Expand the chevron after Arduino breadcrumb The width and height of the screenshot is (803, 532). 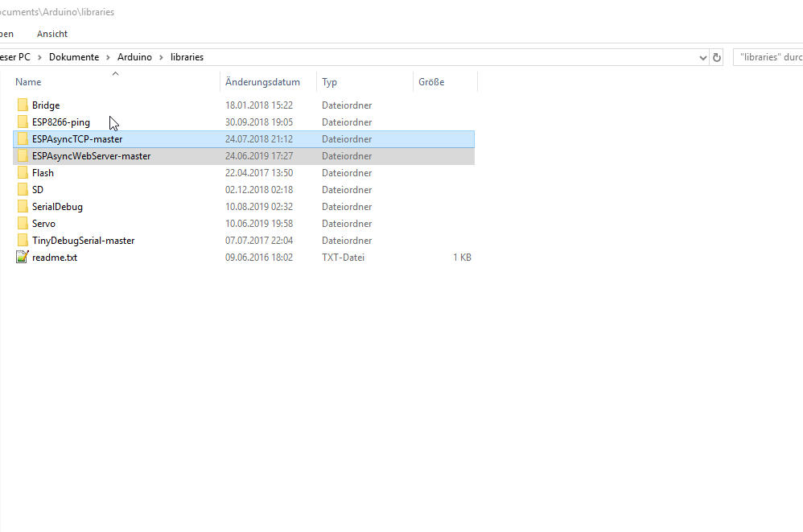point(161,57)
